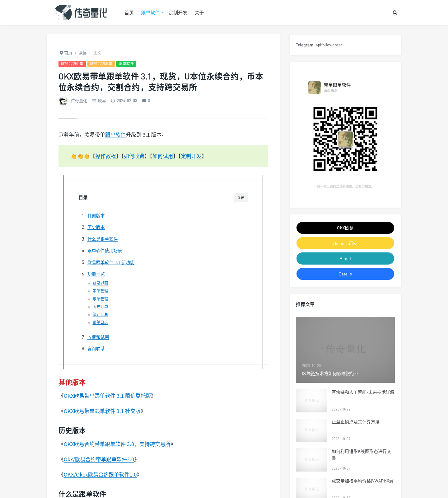448x498 pixels.
Task: Open OKX欧易带单跟单软件 3.1 限价委托版 link
Action: [107, 396]
